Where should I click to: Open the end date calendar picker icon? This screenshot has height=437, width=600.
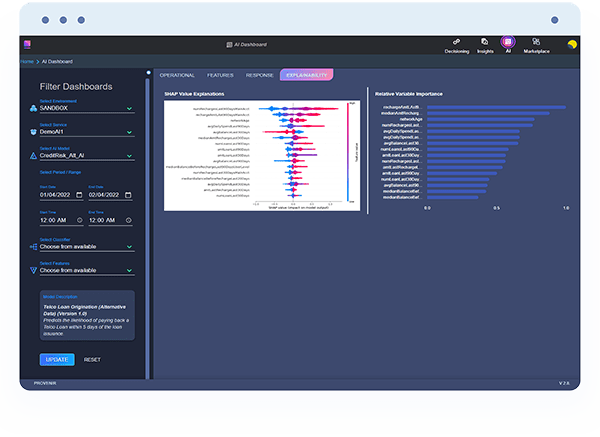pos(128,195)
